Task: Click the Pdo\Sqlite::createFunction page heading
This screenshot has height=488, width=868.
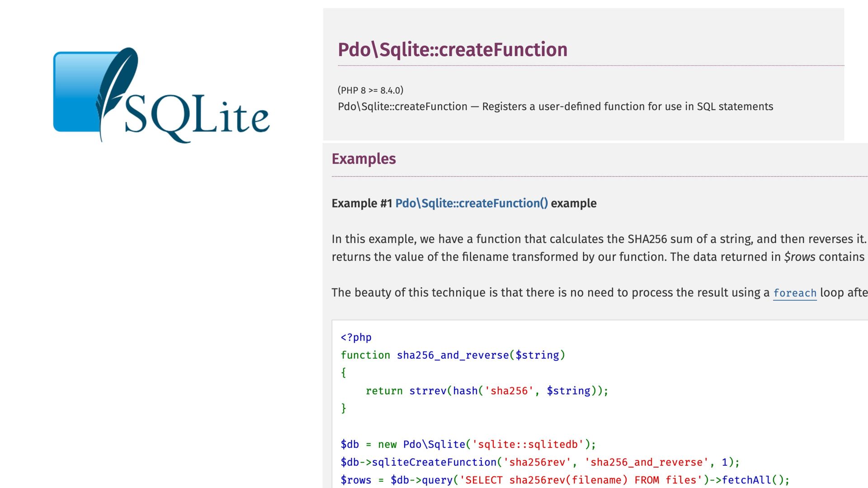Action: tap(453, 50)
